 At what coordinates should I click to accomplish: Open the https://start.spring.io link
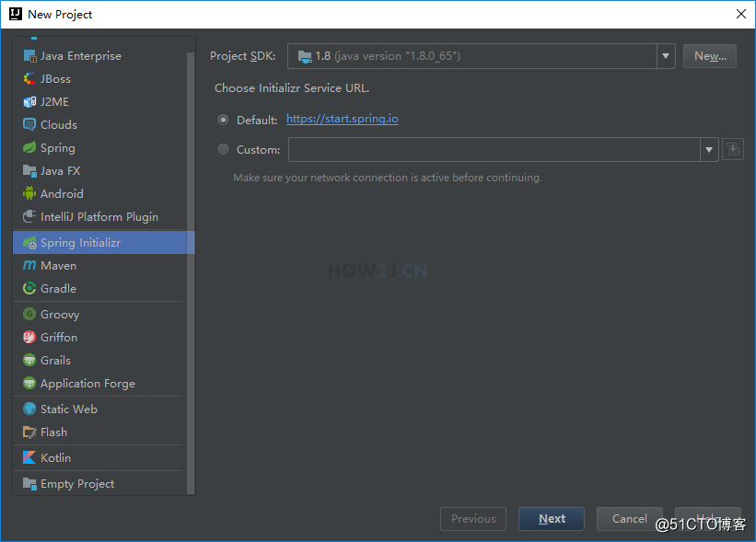tap(343, 119)
